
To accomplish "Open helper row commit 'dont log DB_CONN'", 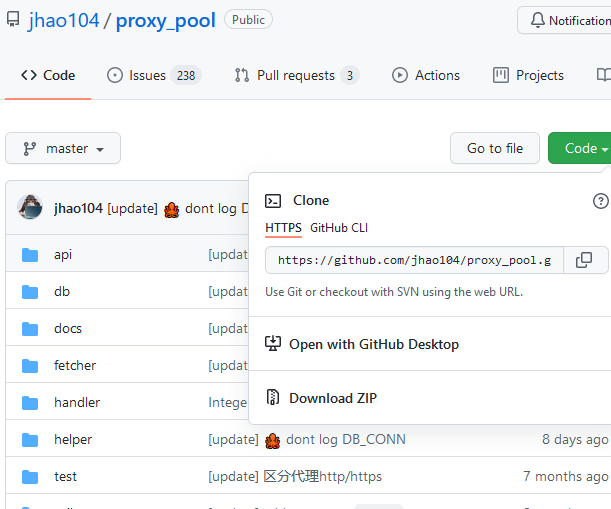I will (x=307, y=440).
